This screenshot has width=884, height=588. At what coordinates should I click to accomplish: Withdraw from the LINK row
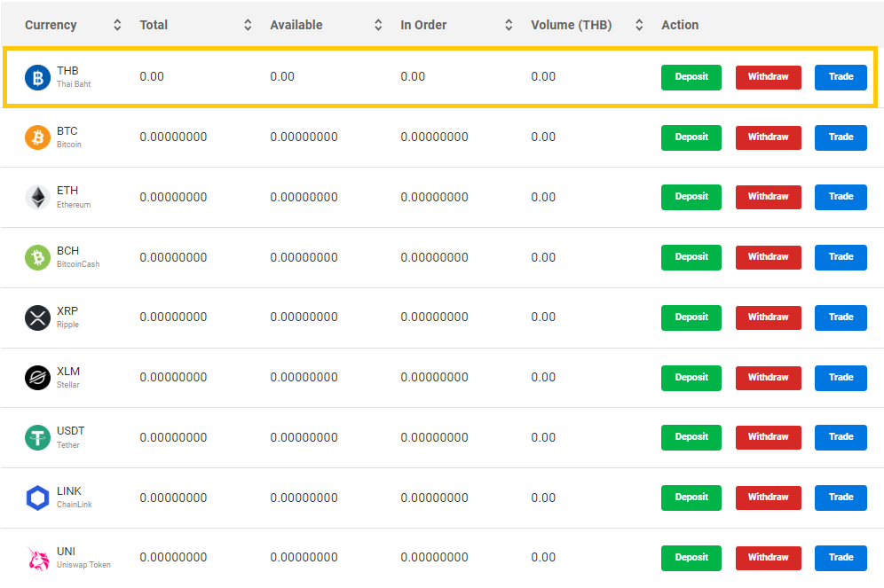[x=769, y=498]
